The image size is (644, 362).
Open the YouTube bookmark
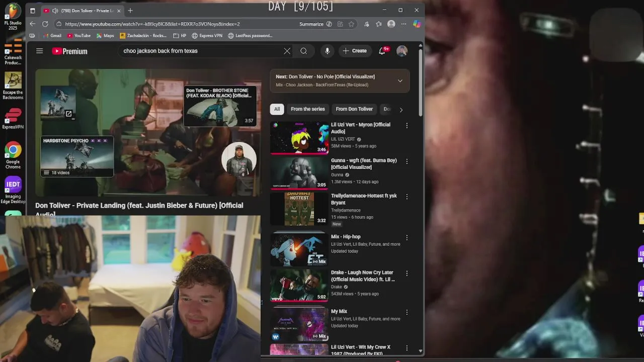point(79,36)
